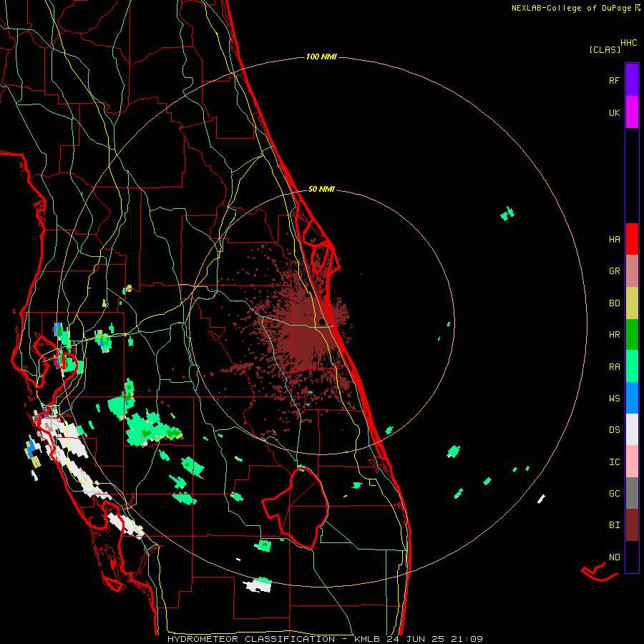Click the UK magenta legend swatch
The image size is (644, 644).
click(x=632, y=112)
